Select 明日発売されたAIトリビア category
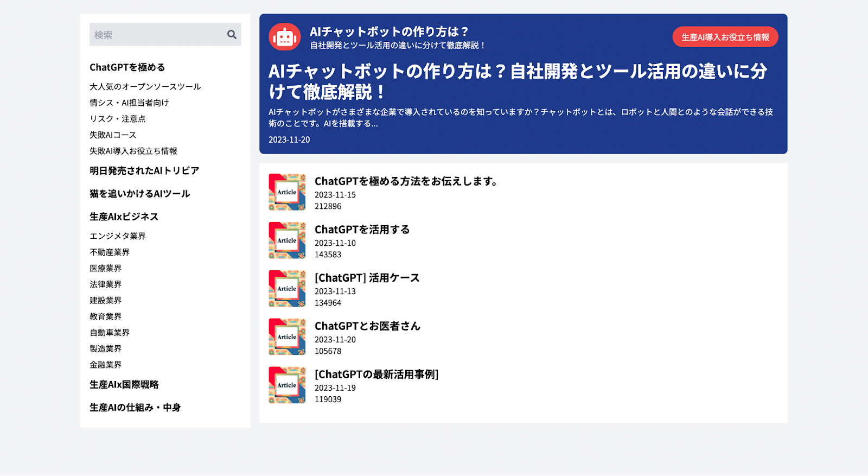Screen dimensions: 868x476 [x=144, y=170]
